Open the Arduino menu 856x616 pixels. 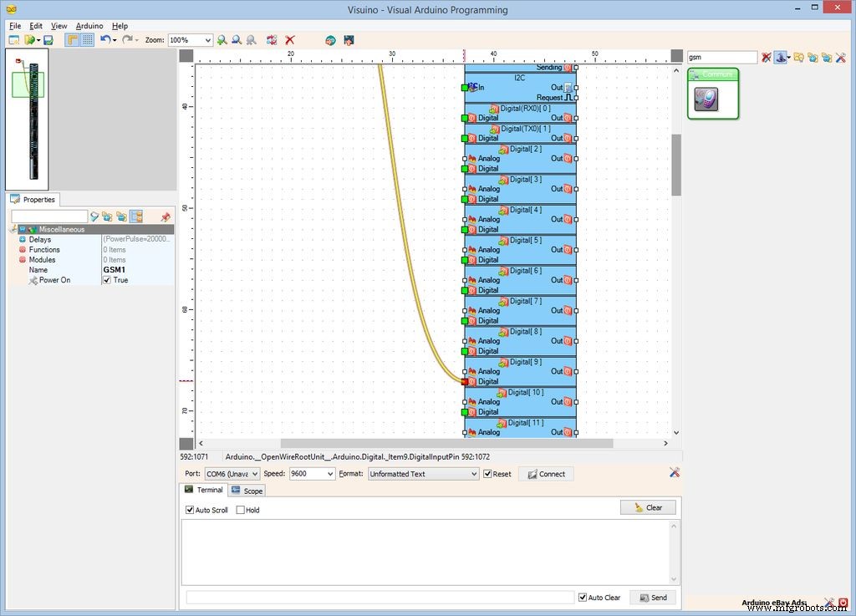89,26
